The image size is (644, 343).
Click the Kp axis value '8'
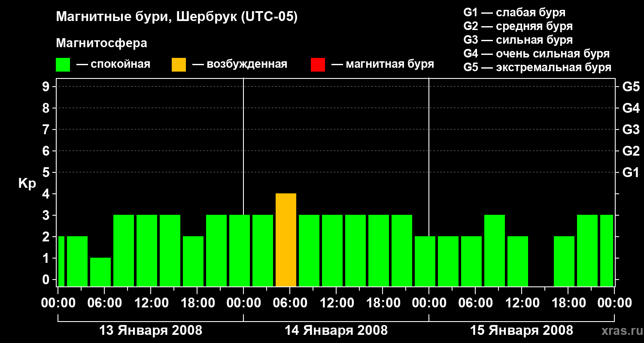47,108
